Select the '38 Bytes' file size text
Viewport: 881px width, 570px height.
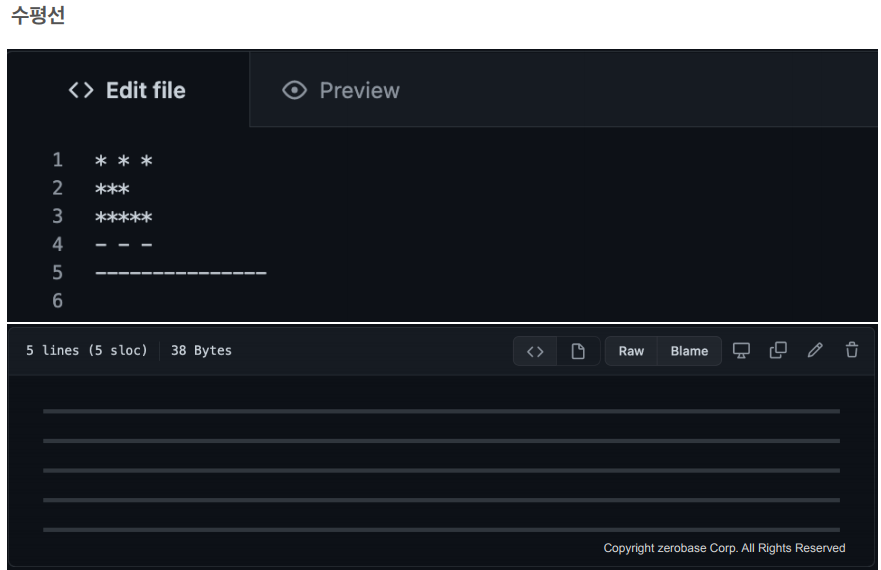(201, 351)
